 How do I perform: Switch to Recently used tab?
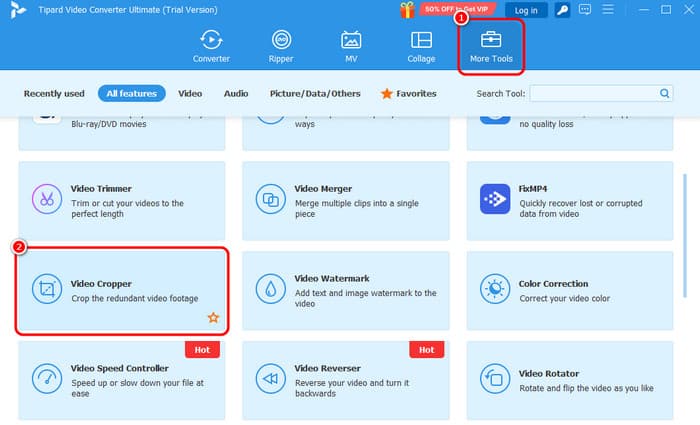[54, 94]
